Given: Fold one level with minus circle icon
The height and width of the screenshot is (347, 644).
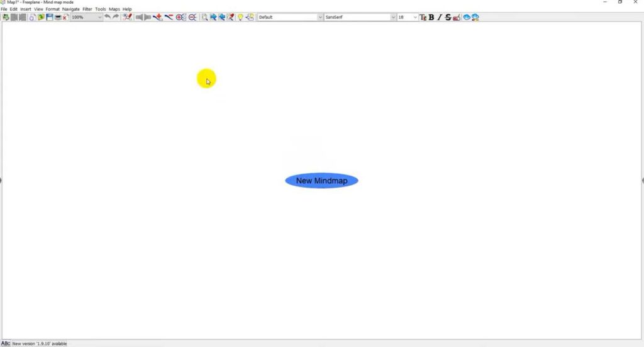Looking at the screenshot, I should pos(192,17).
